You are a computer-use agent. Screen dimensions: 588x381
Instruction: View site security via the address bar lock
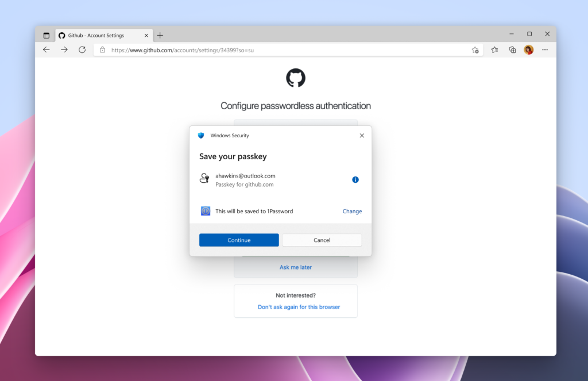pyautogui.click(x=103, y=50)
